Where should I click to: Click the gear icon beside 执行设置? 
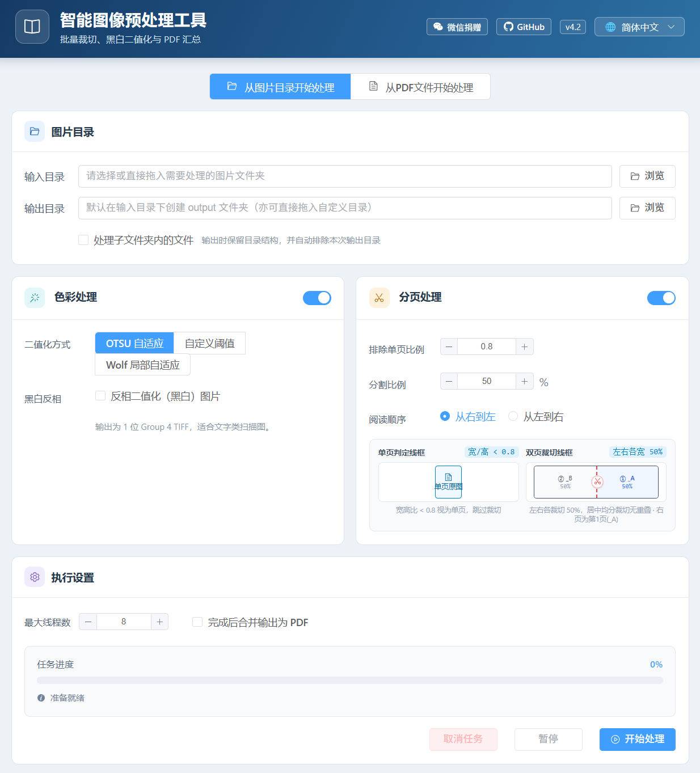(x=35, y=577)
